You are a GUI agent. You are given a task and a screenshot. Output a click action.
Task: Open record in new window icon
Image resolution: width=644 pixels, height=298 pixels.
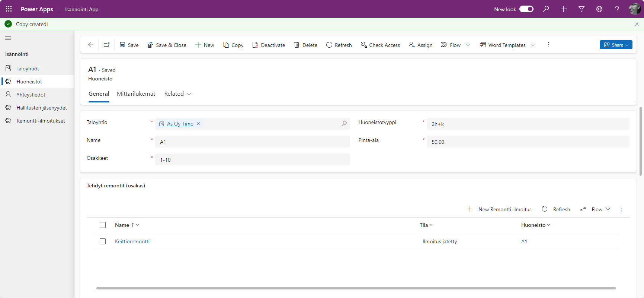[x=107, y=45]
